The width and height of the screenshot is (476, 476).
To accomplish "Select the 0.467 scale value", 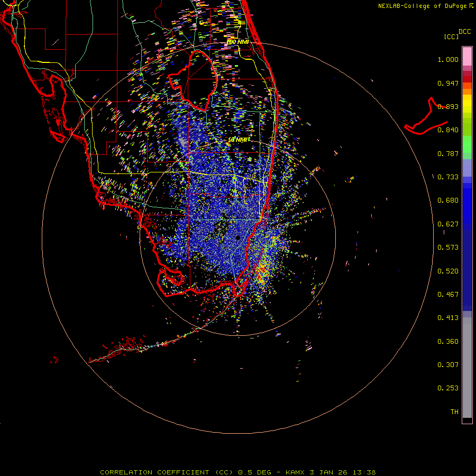I will [448, 295].
